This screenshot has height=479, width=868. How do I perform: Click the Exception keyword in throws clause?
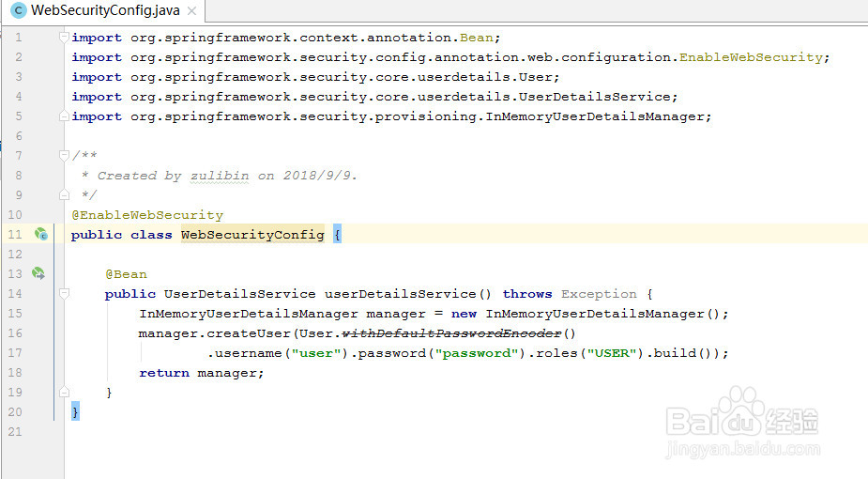coord(599,294)
